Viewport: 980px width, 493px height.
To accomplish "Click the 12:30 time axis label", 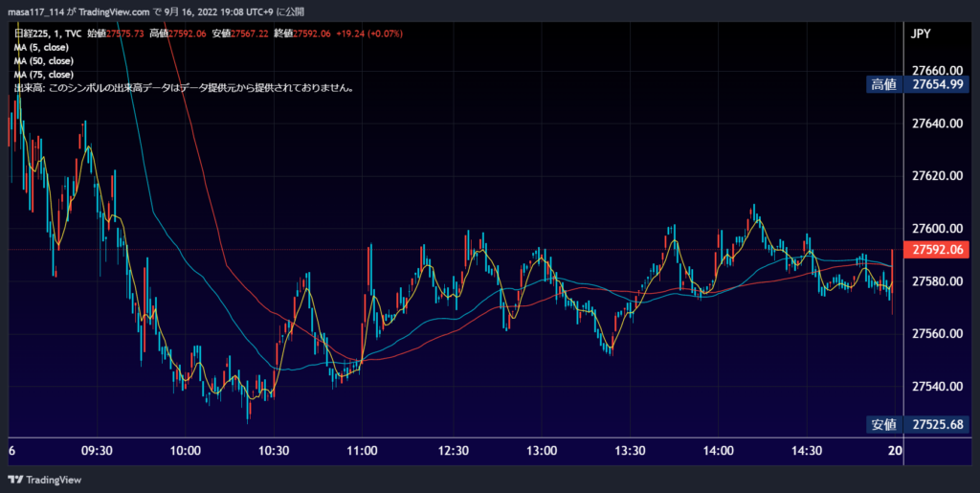I will coord(453,451).
